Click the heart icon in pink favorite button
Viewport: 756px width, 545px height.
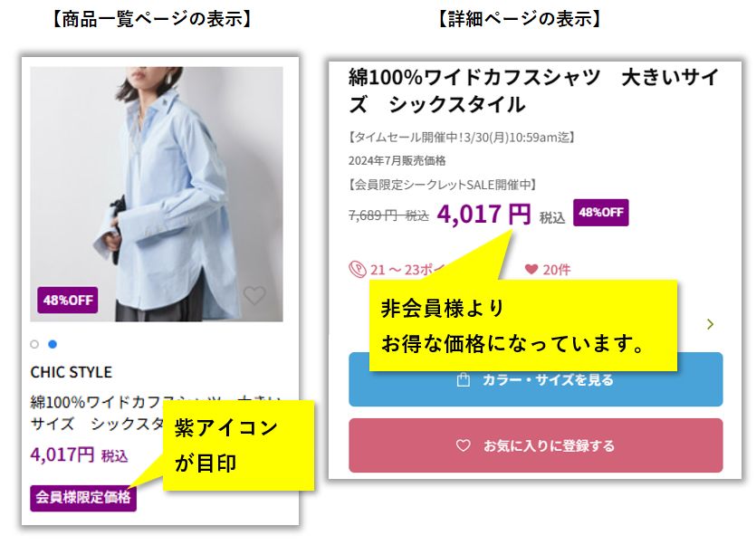pos(463,445)
